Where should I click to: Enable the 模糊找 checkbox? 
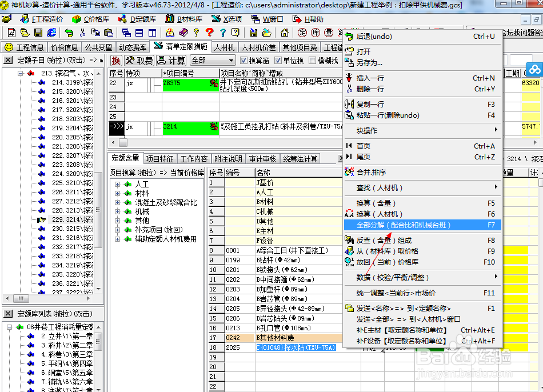tap(312, 61)
